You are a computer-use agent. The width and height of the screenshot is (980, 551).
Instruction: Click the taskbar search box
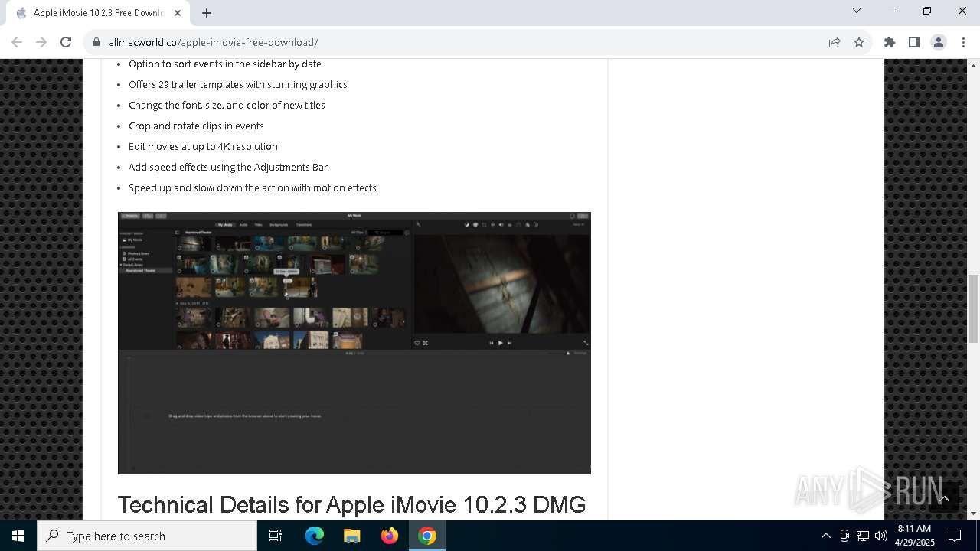tap(147, 536)
